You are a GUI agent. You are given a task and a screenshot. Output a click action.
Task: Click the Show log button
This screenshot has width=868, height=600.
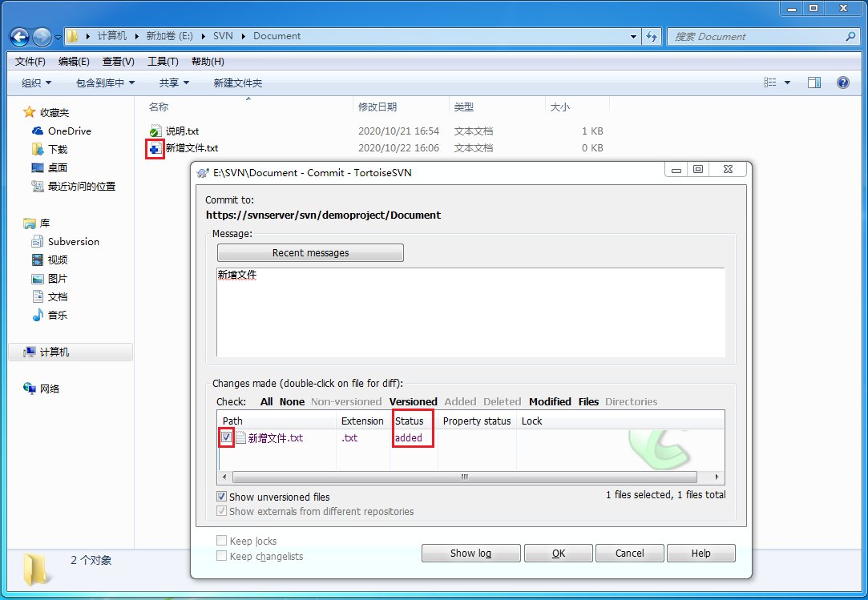(x=470, y=553)
